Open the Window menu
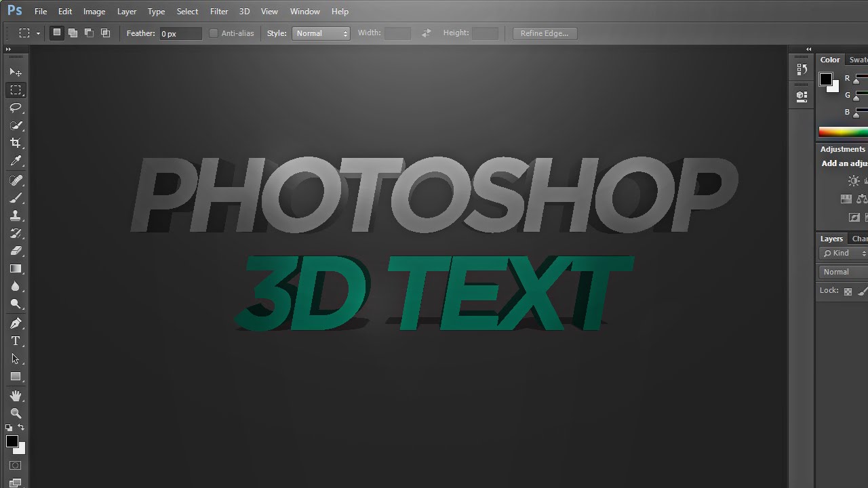Screen dimensions: 868x488 pyautogui.click(x=305, y=12)
